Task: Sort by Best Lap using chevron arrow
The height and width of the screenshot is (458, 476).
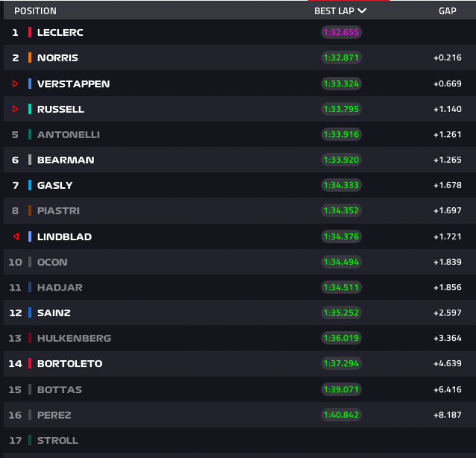Action: coord(362,11)
